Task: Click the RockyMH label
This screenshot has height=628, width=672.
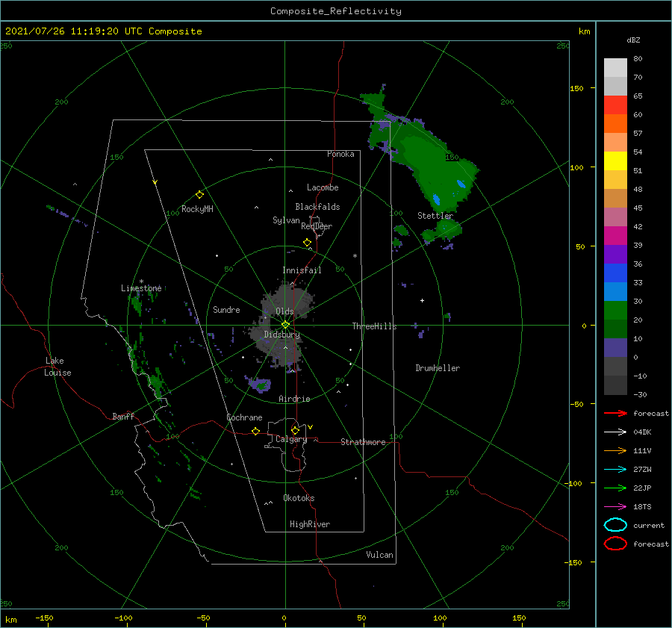Action: [x=197, y=209]
